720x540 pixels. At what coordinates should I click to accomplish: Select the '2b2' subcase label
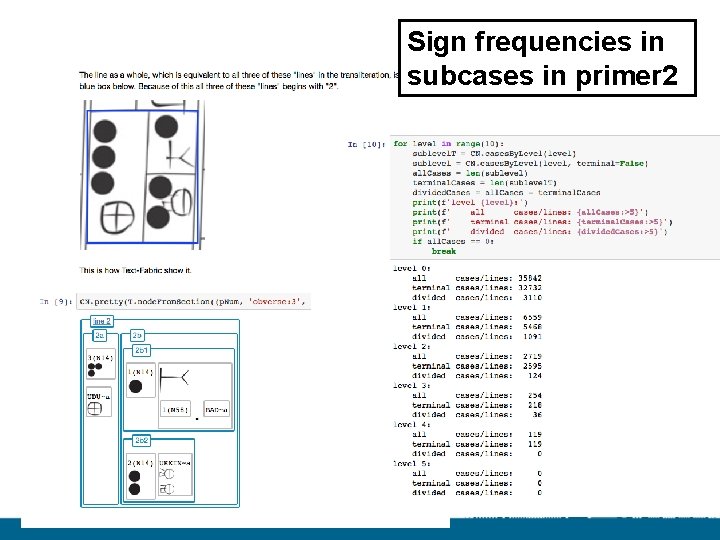[x=141, y=440]
